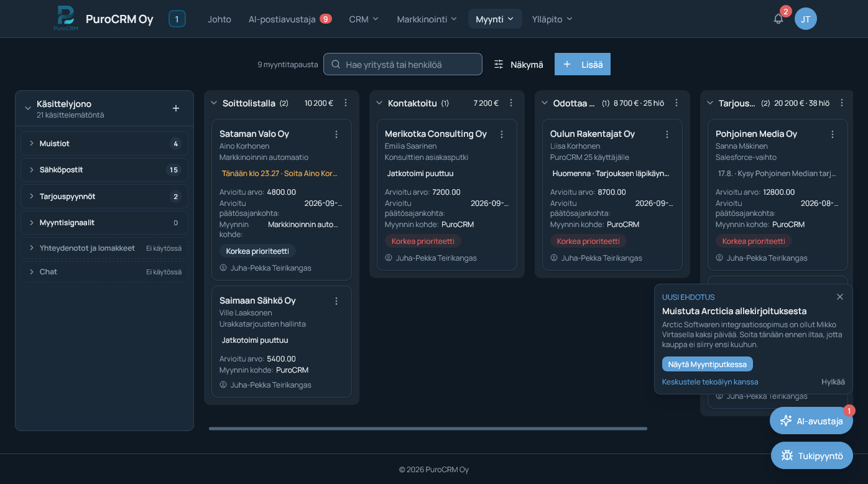Open Sataman Valo Oy card menu
Screen dimensions: 868x484
pos(336,134)
